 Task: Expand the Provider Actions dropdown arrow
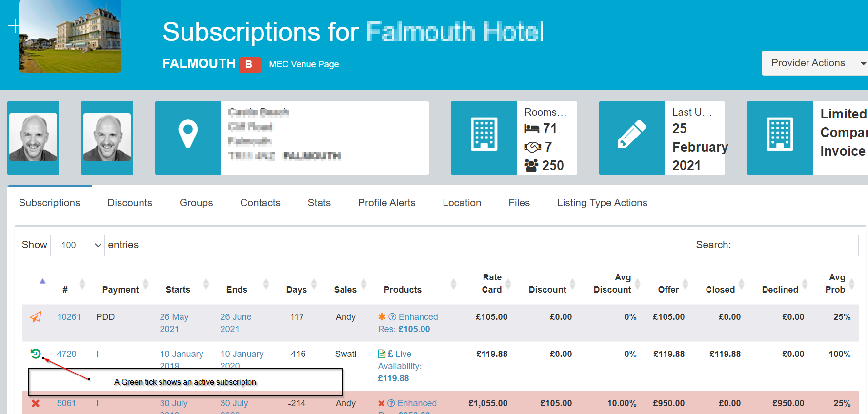pos(863,63)
